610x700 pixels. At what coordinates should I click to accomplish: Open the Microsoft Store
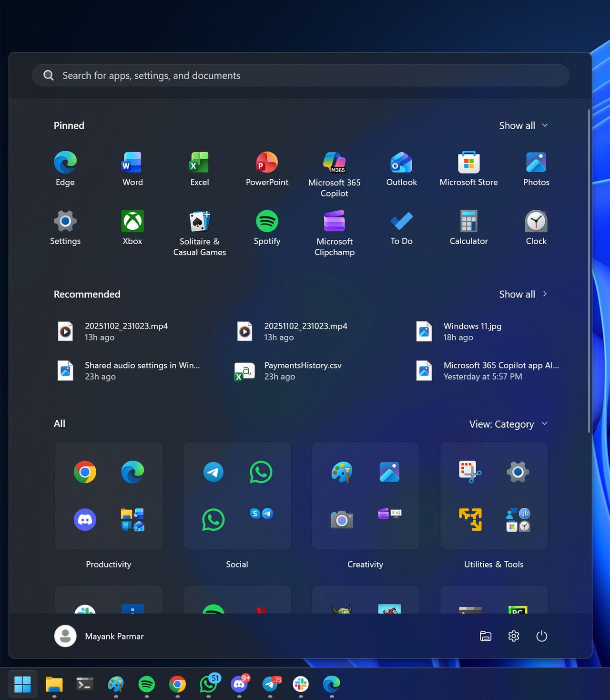[x=468, y=168]
